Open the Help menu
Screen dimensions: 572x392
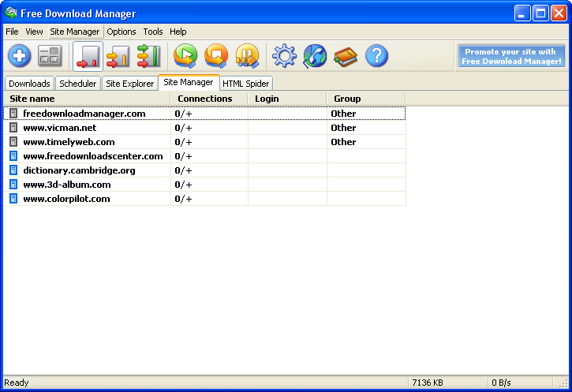pos(178,32)
